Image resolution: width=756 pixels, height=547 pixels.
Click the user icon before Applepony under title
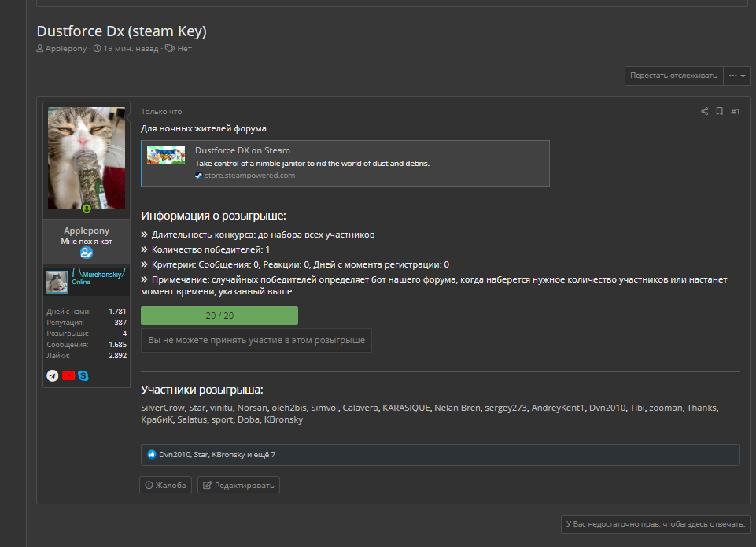[x=40, y=48]
